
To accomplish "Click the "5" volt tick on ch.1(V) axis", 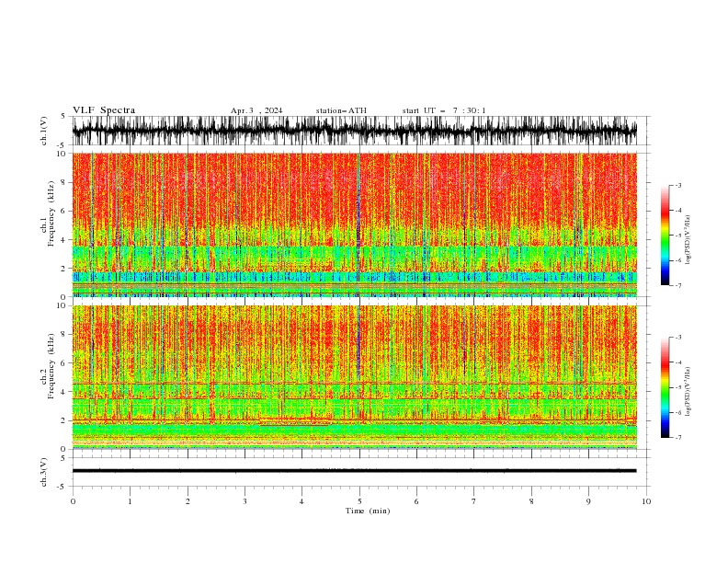I will [x=63, y=116].
